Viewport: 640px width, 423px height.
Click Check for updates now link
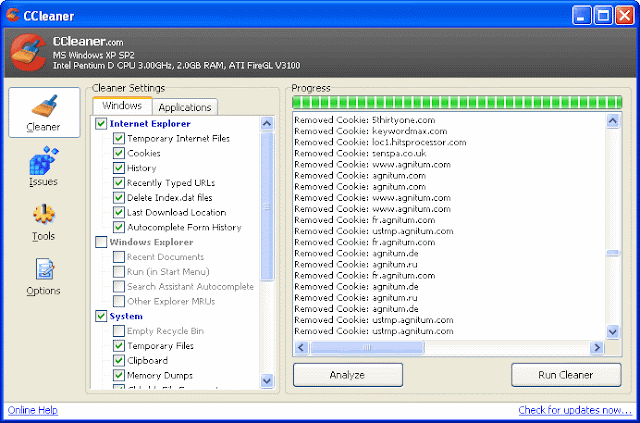pos(575,410)
